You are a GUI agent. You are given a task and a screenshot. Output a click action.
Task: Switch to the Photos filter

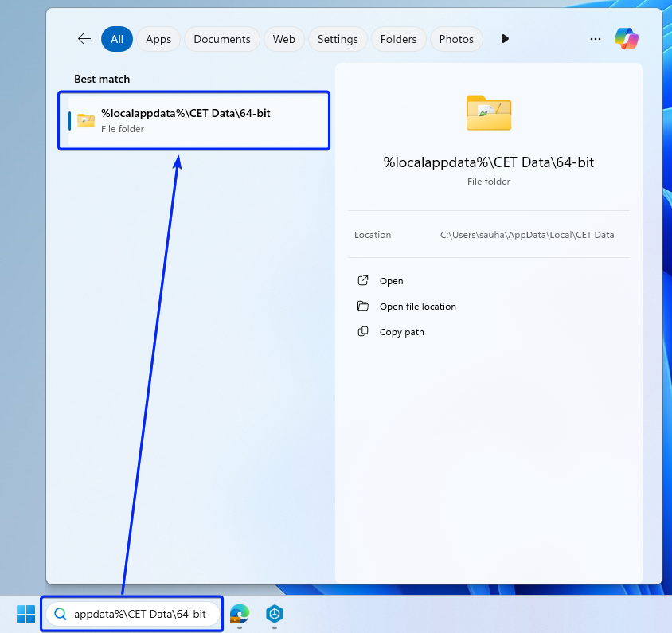tap(456, 39)
